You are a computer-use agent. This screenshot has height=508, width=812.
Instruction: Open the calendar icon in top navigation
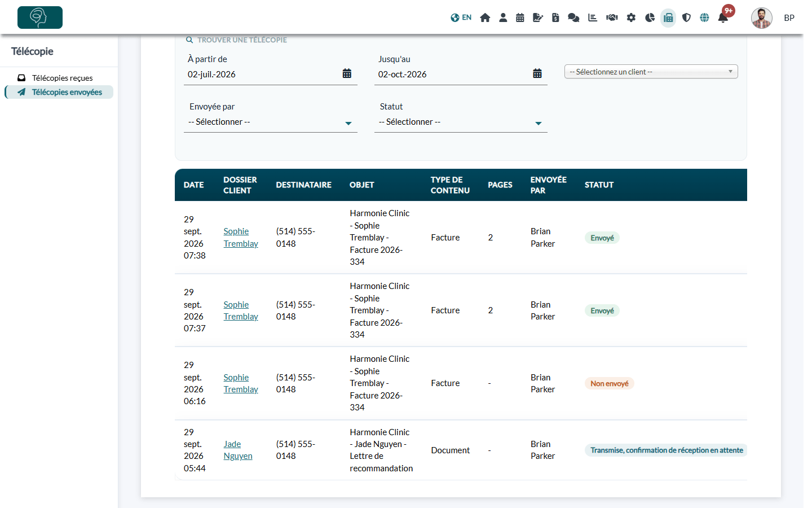pyautogui.click(x=520, y=17)
